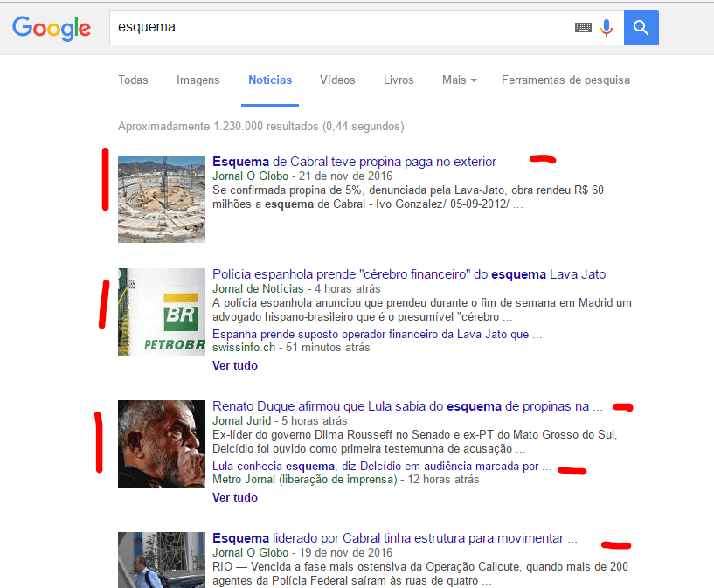Image resolution: width=714 pixels, height=588 pixels.
Task: Open the Petrobras BR thumbnail
Action: [162, 312]
